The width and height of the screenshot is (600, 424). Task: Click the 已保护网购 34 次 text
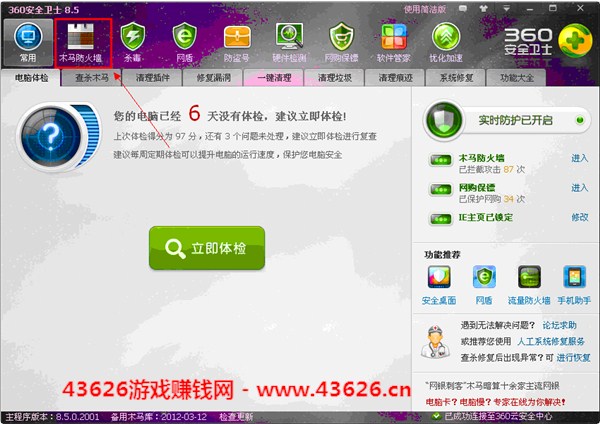[492, 199]
